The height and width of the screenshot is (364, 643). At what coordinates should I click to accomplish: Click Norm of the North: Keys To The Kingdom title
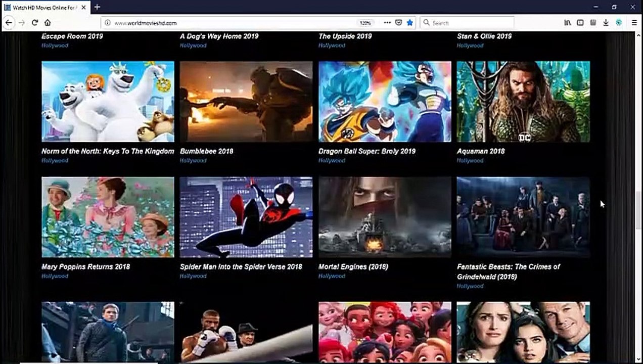pyautogui.click(x=108, y=151)
